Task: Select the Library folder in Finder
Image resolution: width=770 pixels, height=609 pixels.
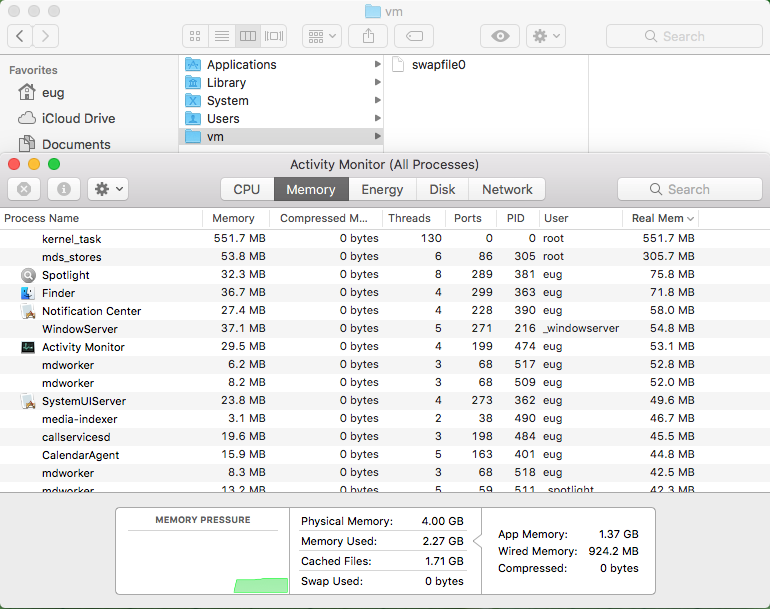Action: coord(281,83)
